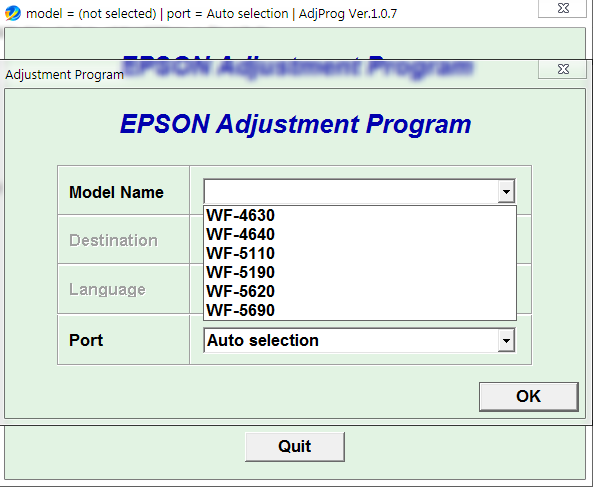The image size is (597, 489).
Task: Open the Port dropdown arrow
Action: 506,340
